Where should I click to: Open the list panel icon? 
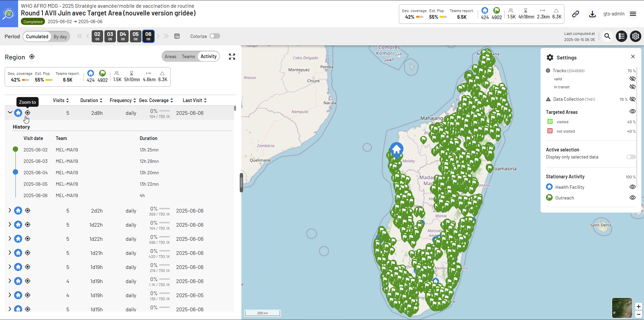click(x=622, y=36)
